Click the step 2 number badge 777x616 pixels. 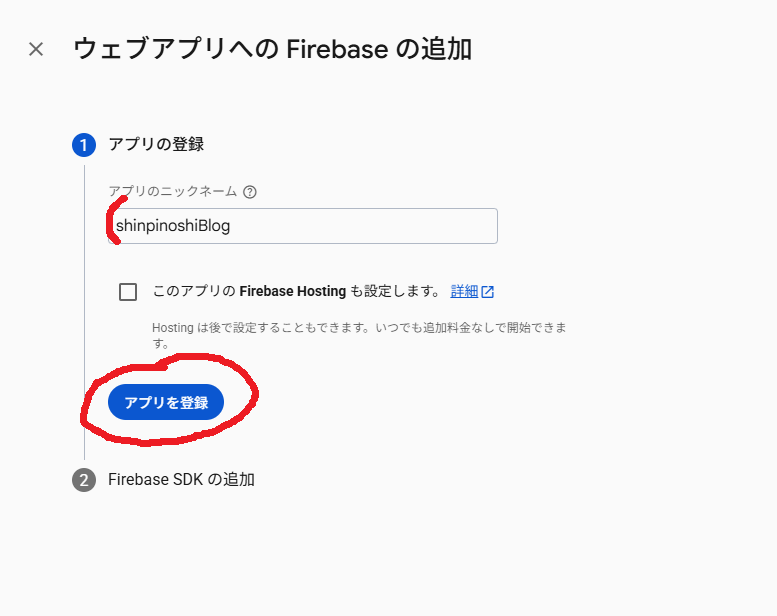84,480
